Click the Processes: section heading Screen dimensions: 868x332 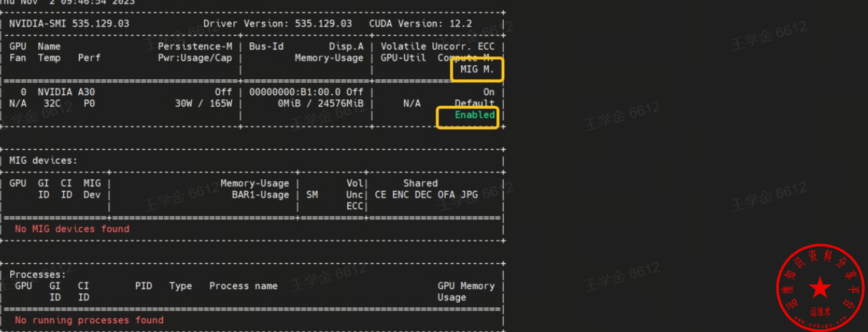[x=38, y=274]
